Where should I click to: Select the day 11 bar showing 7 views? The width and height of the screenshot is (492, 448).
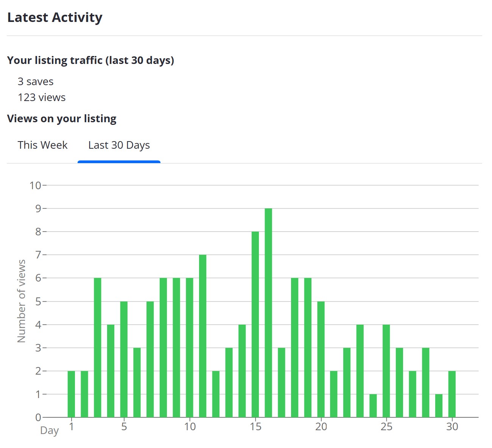pyautogui.click(x=202, y=336)
